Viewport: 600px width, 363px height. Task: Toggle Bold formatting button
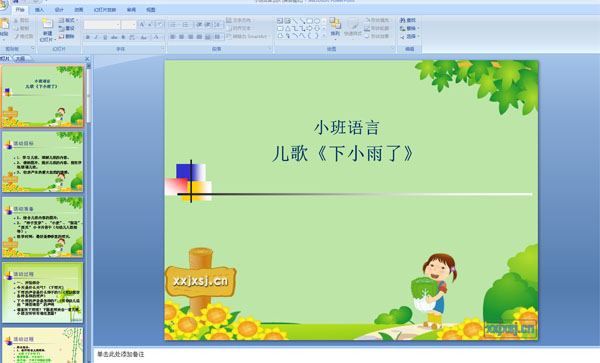(x=88, y=37)
